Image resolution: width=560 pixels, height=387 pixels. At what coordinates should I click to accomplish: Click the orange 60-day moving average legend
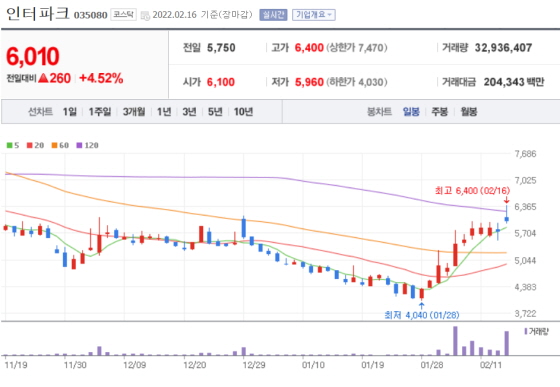60,145
